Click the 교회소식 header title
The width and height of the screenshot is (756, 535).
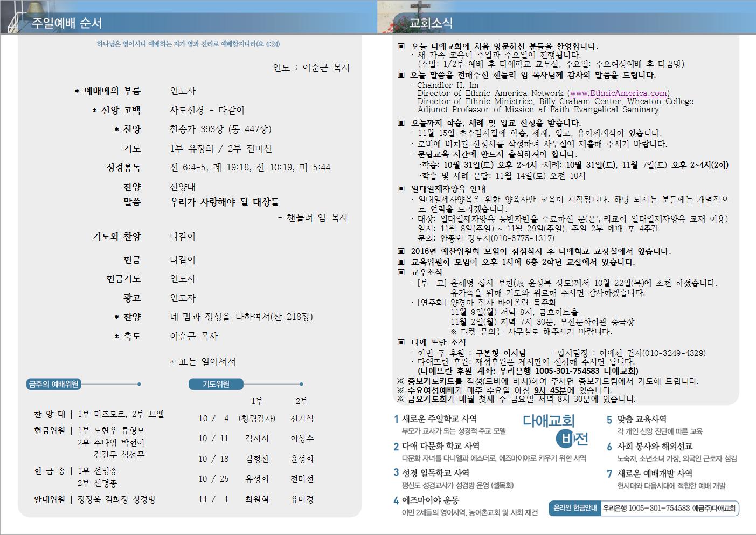(431, 23)
